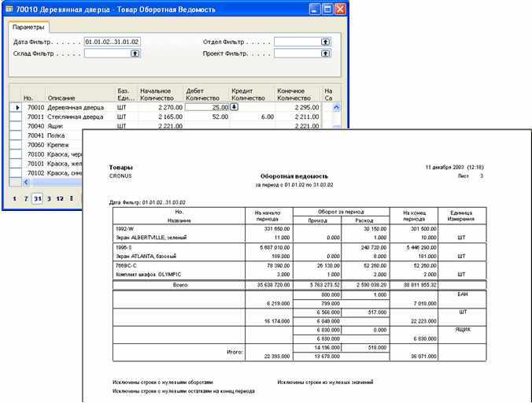
Task: Click the 52.00 debit quantity cell
Action: click(x=207, y=116)
